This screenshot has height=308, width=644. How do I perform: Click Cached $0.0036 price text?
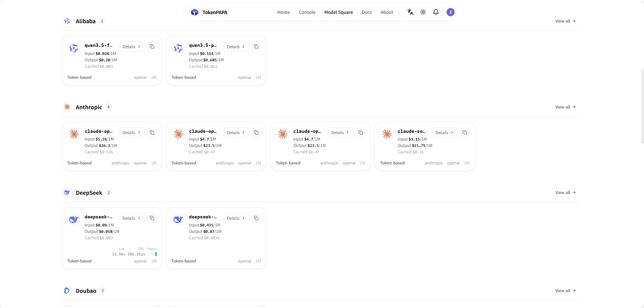pos(204,238)
